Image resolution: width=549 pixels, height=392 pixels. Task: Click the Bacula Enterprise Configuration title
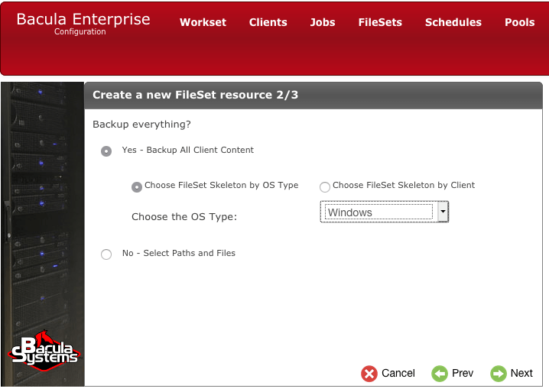[x=83, y=23]
